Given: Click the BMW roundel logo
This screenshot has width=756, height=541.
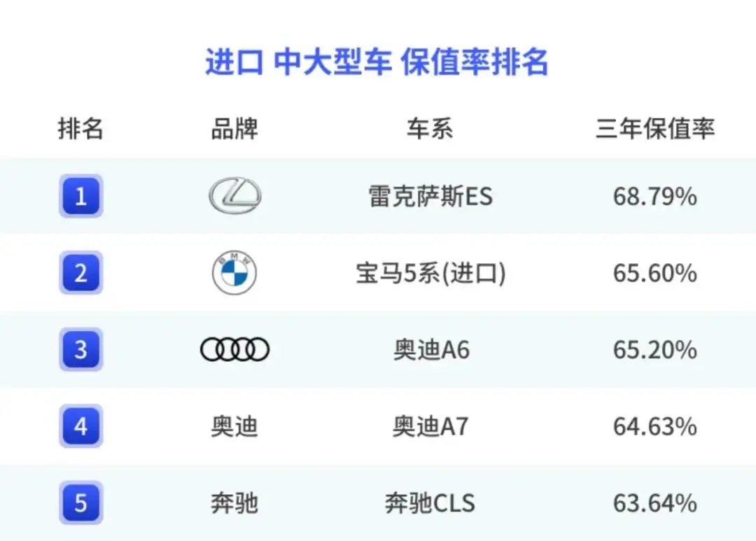Looking at the screenshot, I should coord(234,272).
